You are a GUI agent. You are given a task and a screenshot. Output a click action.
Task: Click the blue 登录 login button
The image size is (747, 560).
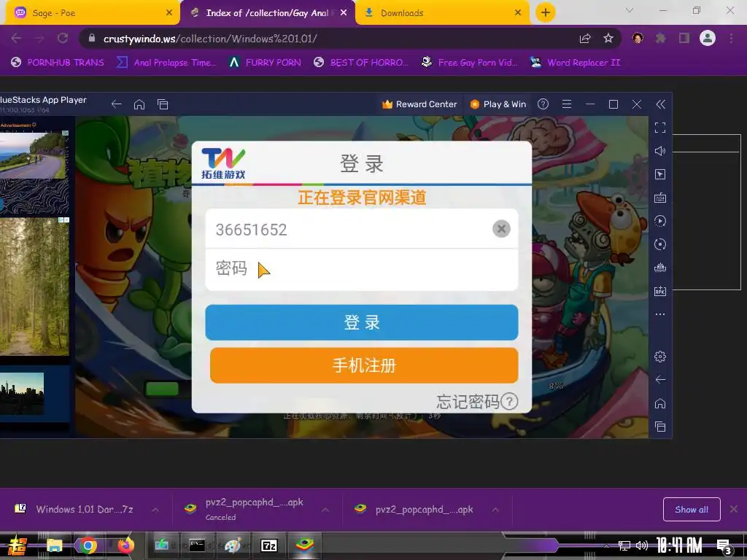(362, 322)
